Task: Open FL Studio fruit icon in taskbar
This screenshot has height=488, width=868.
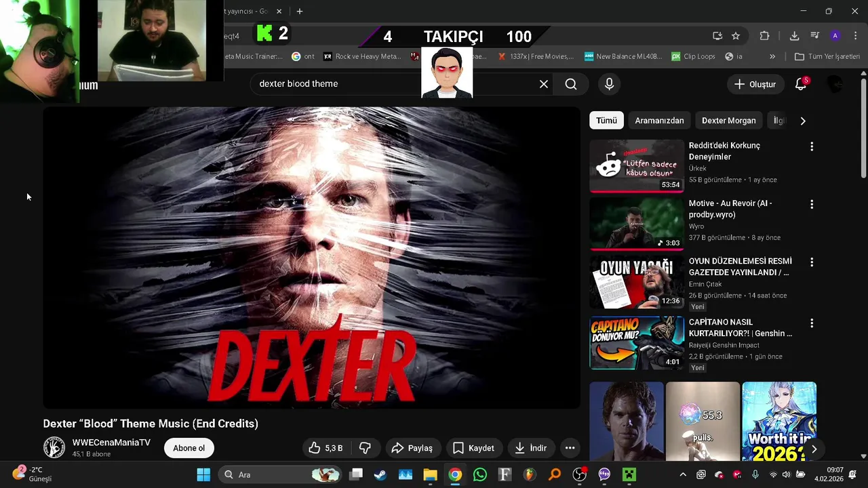Action: click(530, 474)
